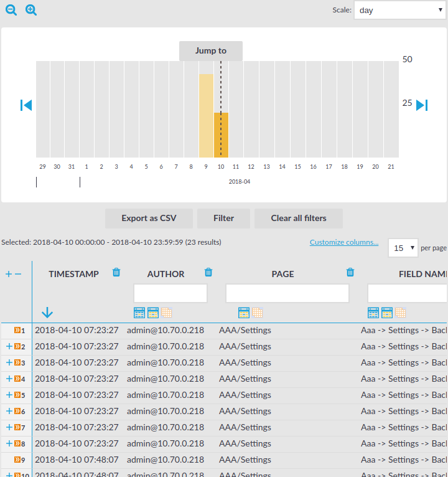Expand row 7 details
Image resolution: width=448 pixels, height=477 pixels.
click(9, 427)
